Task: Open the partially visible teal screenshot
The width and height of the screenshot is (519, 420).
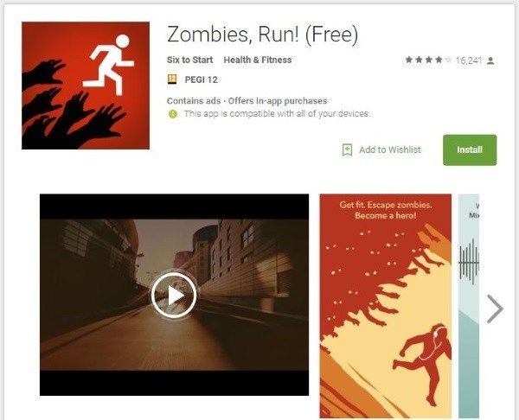Action: (x=469, y=306)
